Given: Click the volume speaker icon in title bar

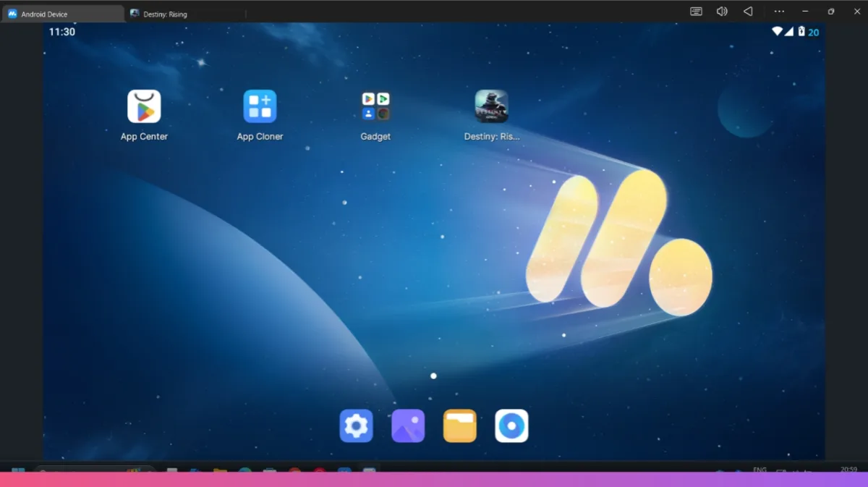Looking at the screenshot, I should (722, 12).
